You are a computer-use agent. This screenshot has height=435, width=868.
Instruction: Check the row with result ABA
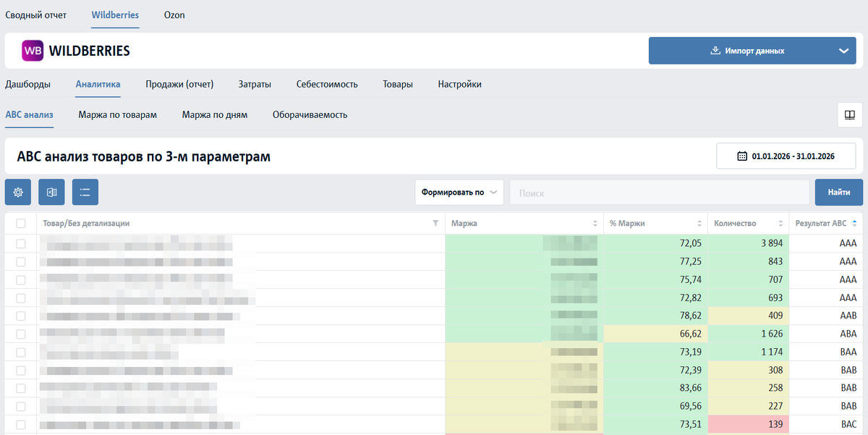20,334
